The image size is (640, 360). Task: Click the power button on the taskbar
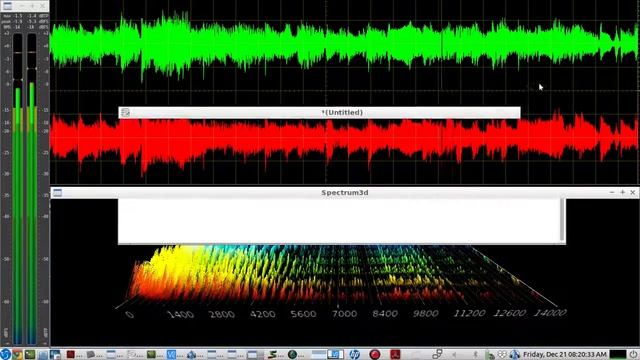[x=633, y=354]
